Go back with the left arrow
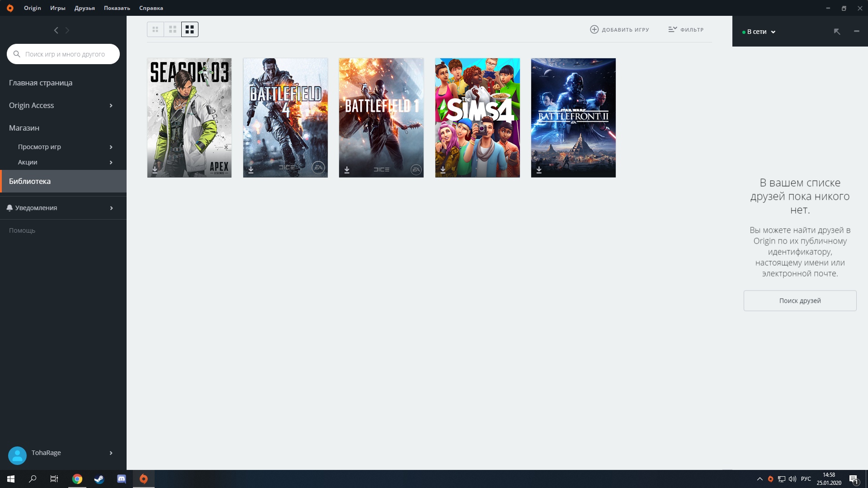The image size is (868, 488). click(x=56, y=30)
